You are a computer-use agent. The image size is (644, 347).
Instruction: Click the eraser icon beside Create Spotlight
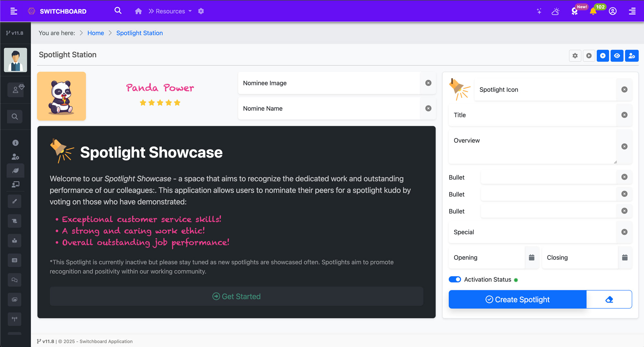coord(609,299)
